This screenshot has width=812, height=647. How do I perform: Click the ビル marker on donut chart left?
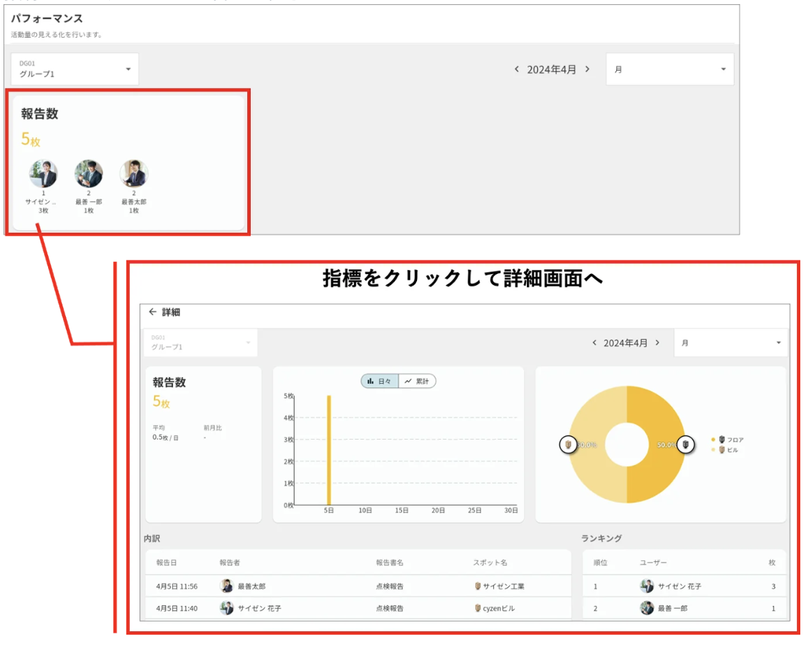tap(568, 444)
